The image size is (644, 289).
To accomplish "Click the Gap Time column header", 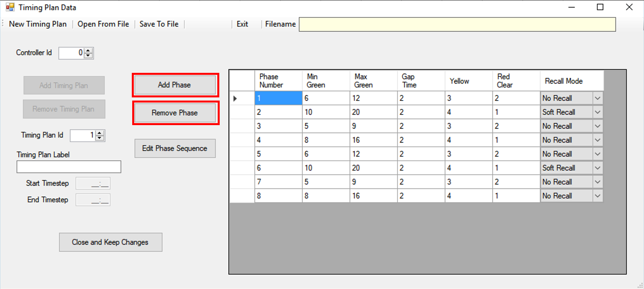I will coord(421,81).
